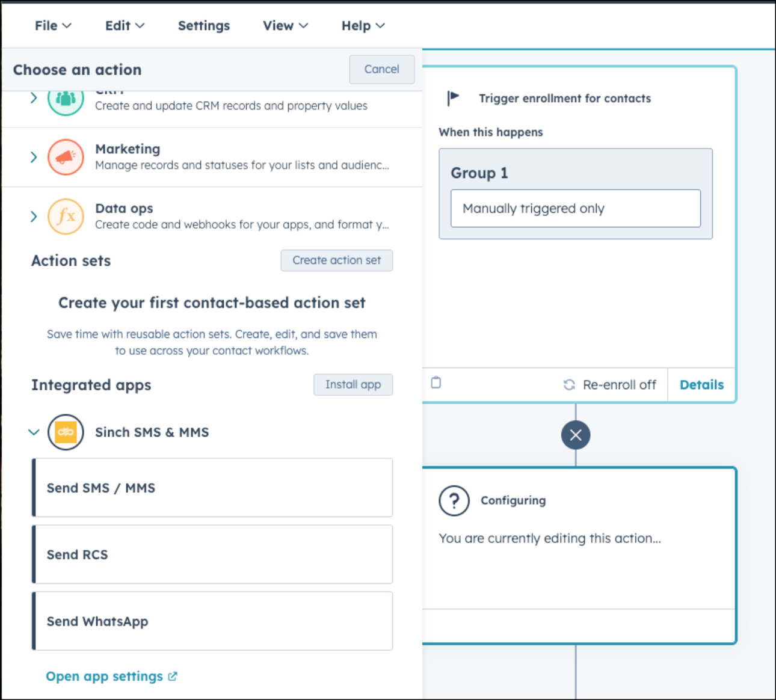Expand the Marketing category
776x700 pixels.
[x=34, y=157]
